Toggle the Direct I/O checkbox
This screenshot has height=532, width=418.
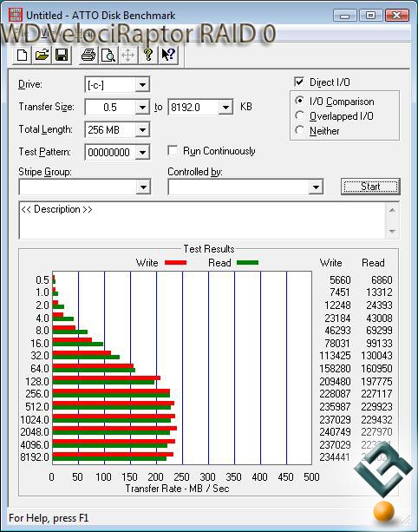[x=299, y=82]
